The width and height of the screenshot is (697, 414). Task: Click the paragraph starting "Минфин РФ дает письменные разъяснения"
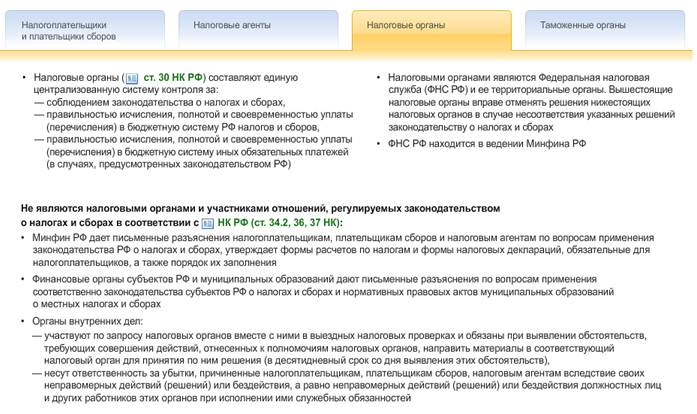click(x=343, y=250)
